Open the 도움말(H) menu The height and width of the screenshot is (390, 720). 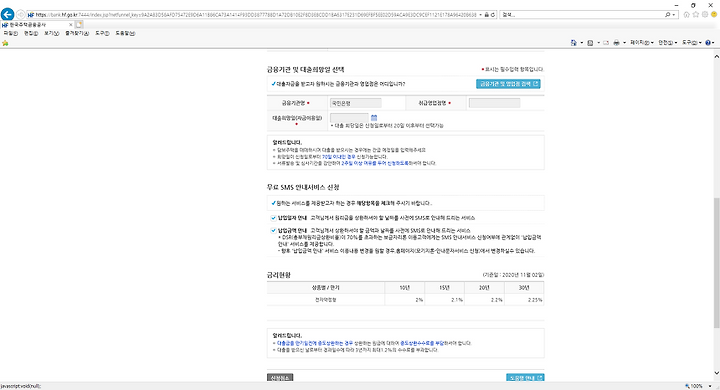(x=125, y=34)
